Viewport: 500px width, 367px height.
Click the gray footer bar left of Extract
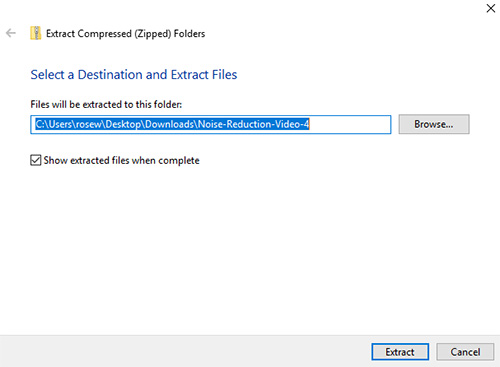[183, 351]
